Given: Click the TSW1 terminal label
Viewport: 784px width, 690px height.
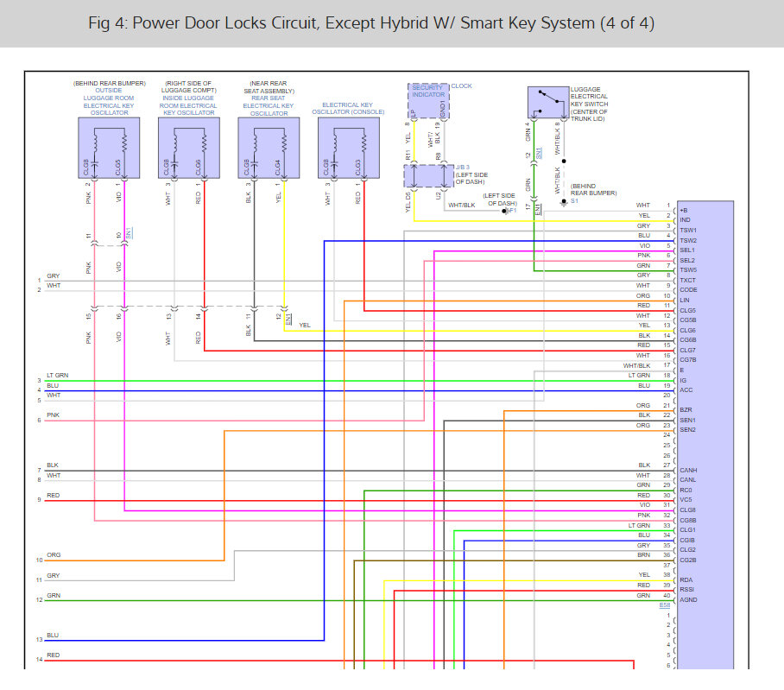Looking at the screenshot, I should (688, 231).
